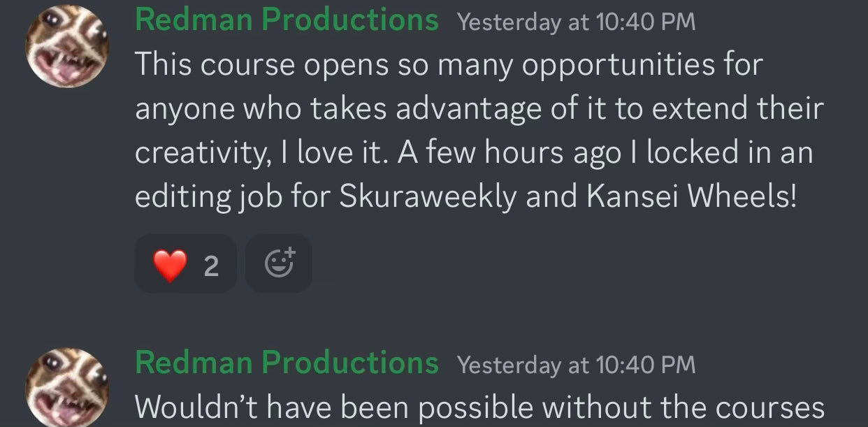
Task: Click the word 'opportunities' in first message
Action: [x=614, y=65]
